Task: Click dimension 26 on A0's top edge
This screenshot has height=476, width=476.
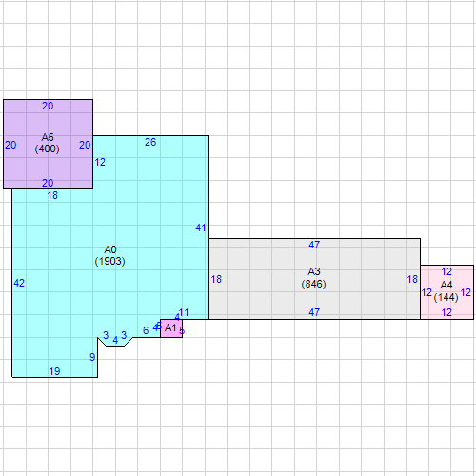Action: (x=150, y=142)
